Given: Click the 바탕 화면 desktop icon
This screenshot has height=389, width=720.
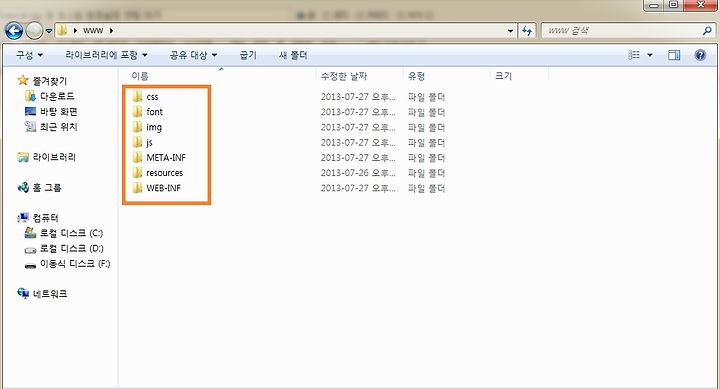Looking at the screenshot, I should point(30,111).
